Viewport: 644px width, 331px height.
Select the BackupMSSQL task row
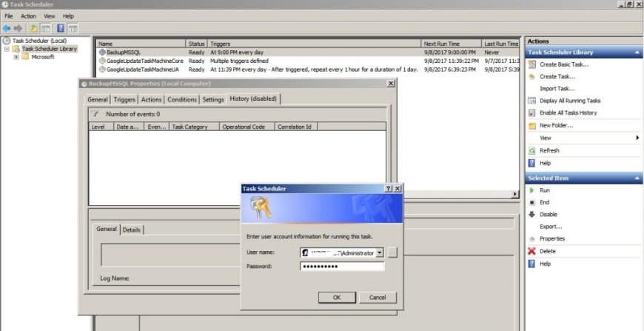click(x=308, y=53)
